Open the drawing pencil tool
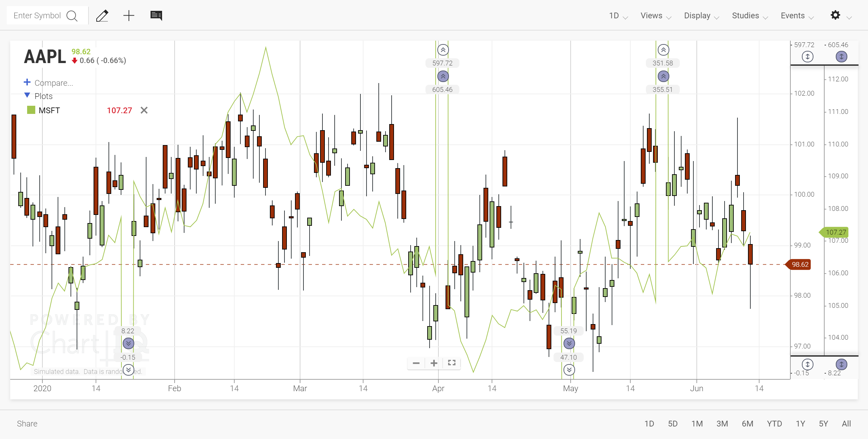 click(102, 16)
